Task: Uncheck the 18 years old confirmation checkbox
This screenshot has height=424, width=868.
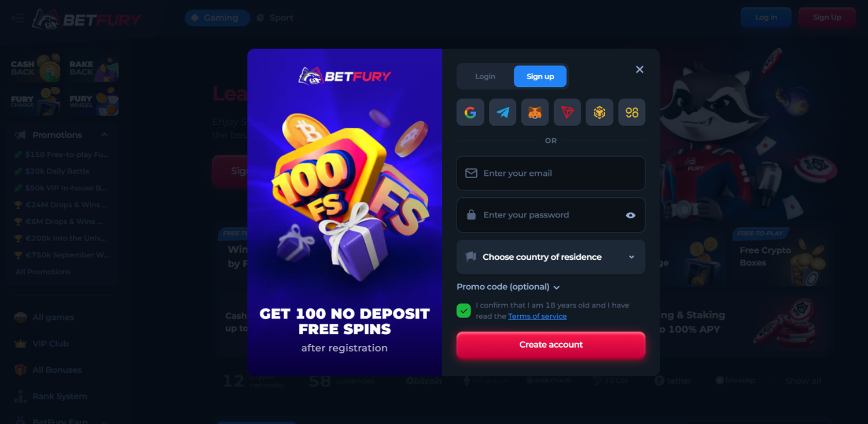Action: (x=464, y=311)
